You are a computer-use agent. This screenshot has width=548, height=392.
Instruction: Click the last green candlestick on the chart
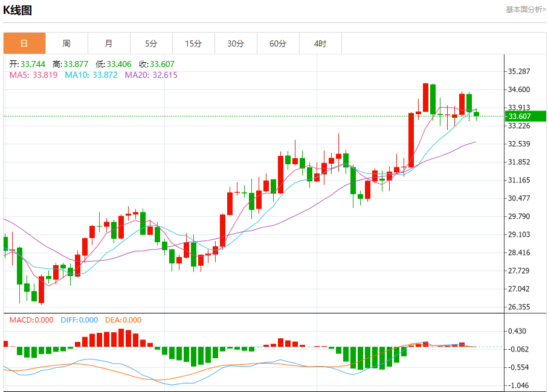click(x=476, y=114)
